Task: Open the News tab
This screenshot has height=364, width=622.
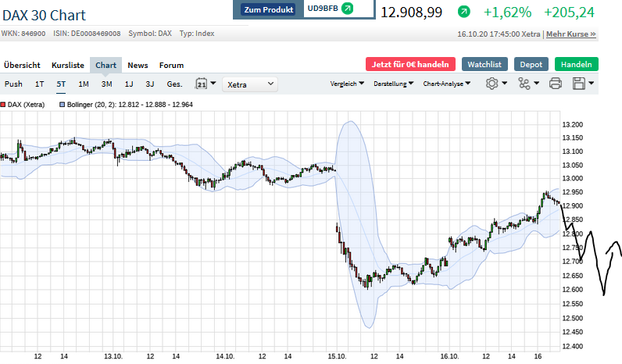Action: [x=138, y=66]
